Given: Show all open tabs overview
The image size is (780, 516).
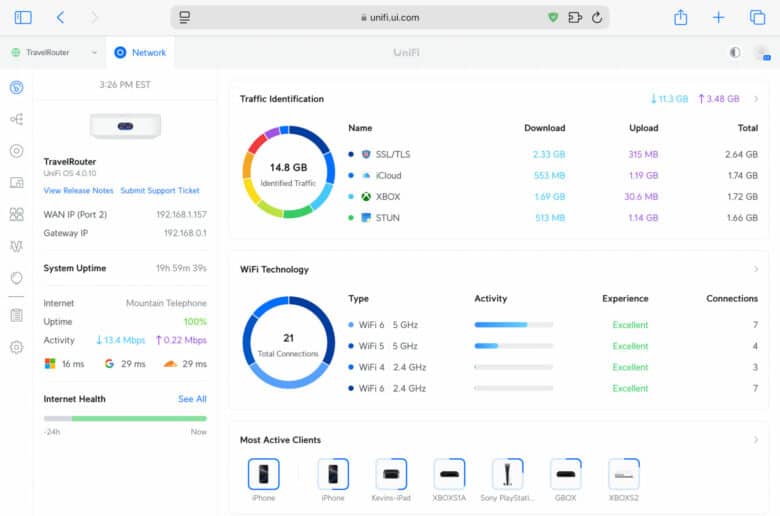Looking at the screenshot, I should (757, 17).
